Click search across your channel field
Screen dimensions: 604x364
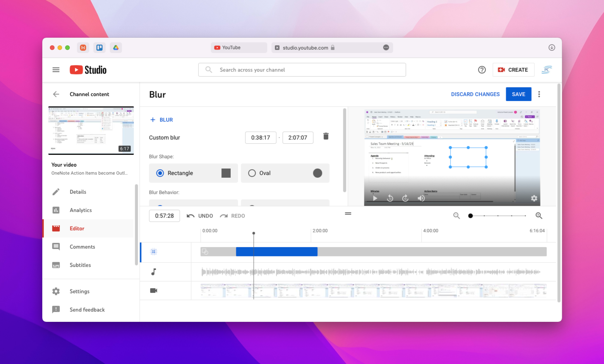[302, 70]
